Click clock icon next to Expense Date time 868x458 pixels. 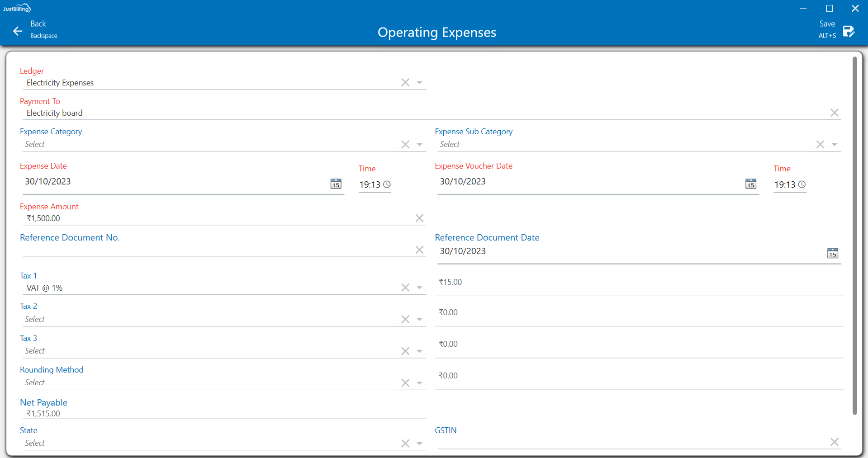[x=387, y=184]
